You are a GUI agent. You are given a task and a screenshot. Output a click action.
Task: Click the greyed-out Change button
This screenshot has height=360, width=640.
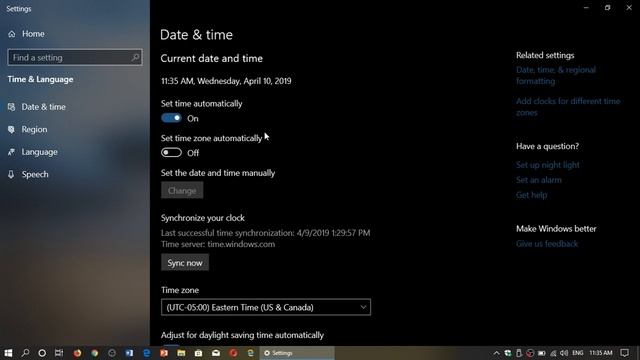coord(182,191)
